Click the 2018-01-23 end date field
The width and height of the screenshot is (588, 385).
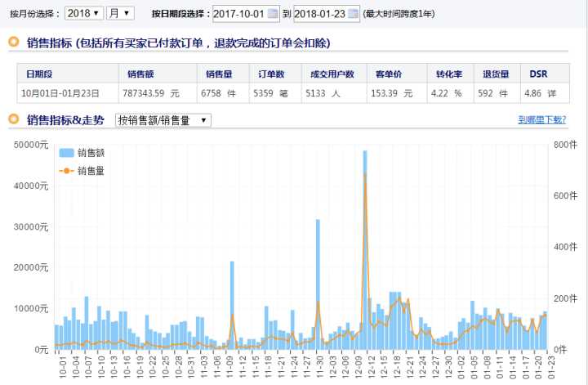click(x=318, y=14)
